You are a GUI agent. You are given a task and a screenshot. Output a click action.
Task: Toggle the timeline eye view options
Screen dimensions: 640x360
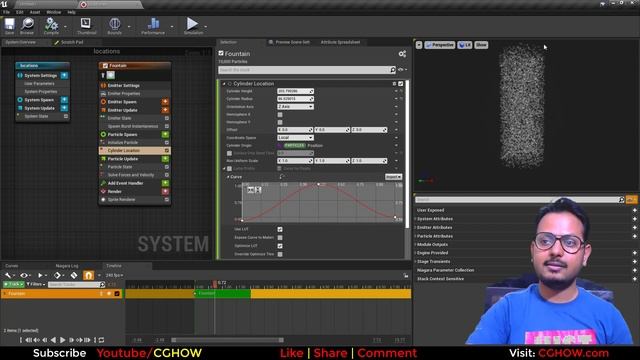pos(24,275)
